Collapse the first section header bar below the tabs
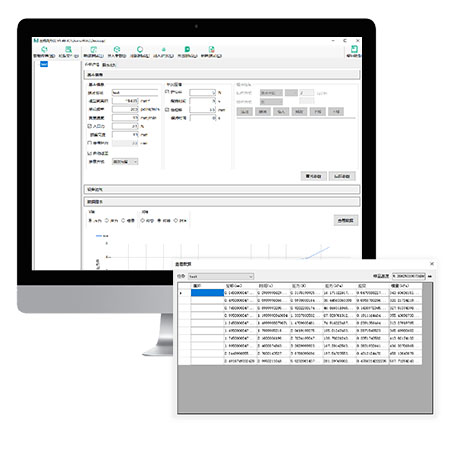This screenshot has height=450, width=450. (x=222, y=75)
